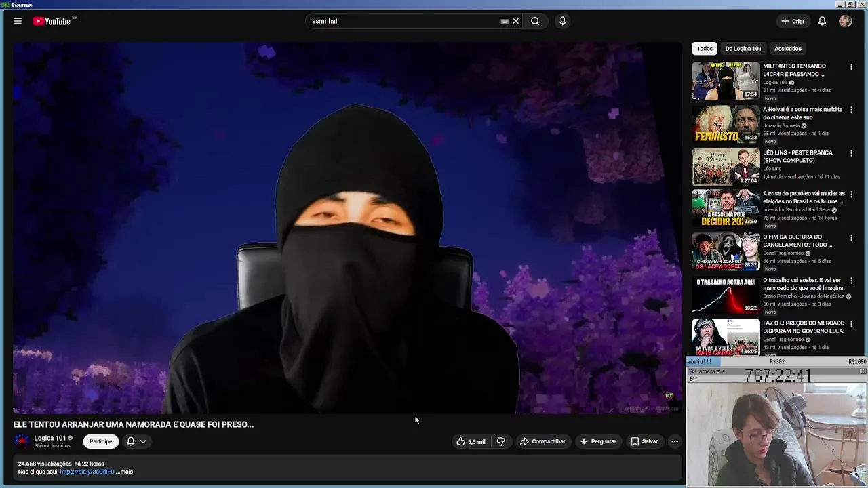Open 'O trabalho vai acabar' video title
Screen dimensions: 868x488
tap(804, 284)
